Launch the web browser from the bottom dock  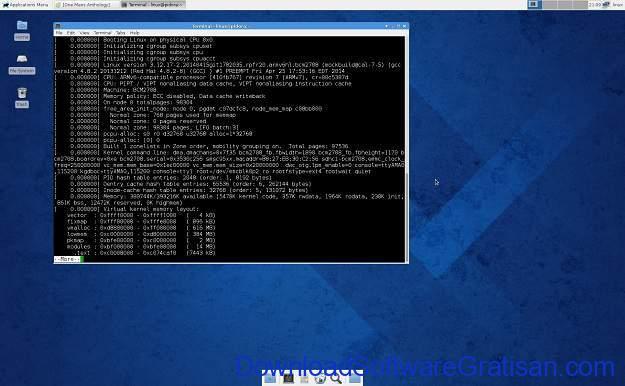click(320, 378)
